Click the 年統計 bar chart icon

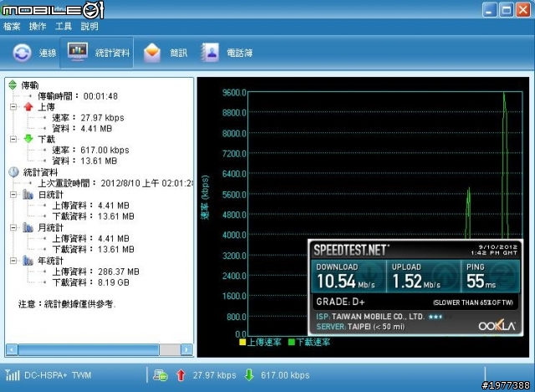(28, 261)
